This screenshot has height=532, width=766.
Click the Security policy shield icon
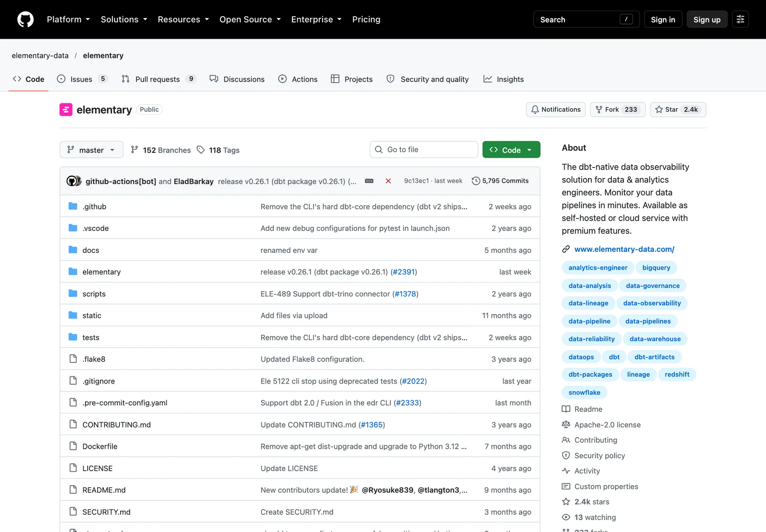pos(566,456)
